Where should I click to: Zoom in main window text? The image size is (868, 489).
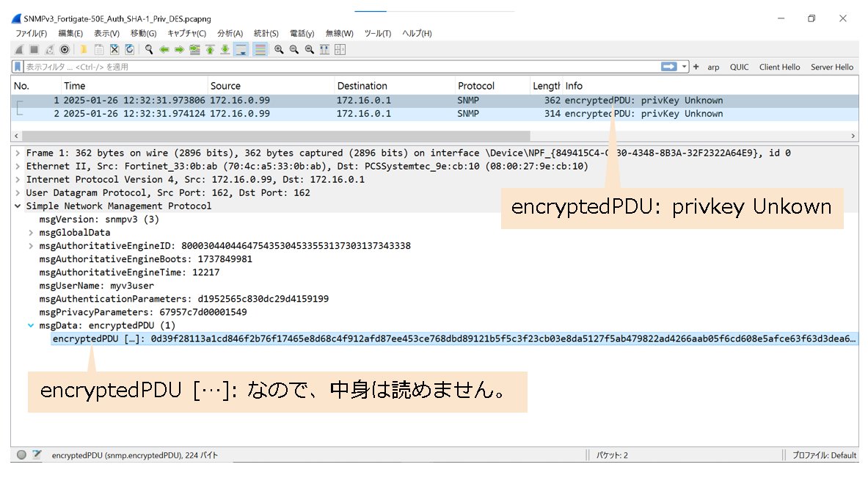tap(279, 50)
